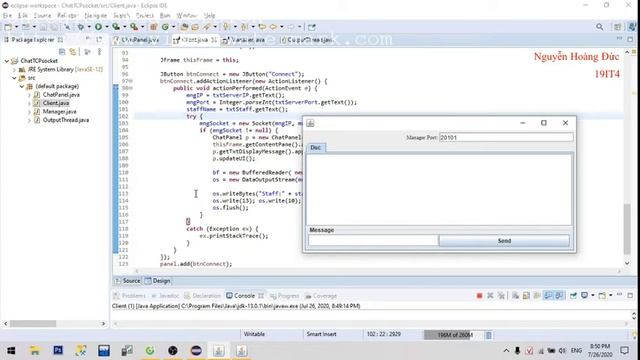The image size is (640, 360).
Task: Click Run Last Tool external tools icon
Action: pos(134,27)
